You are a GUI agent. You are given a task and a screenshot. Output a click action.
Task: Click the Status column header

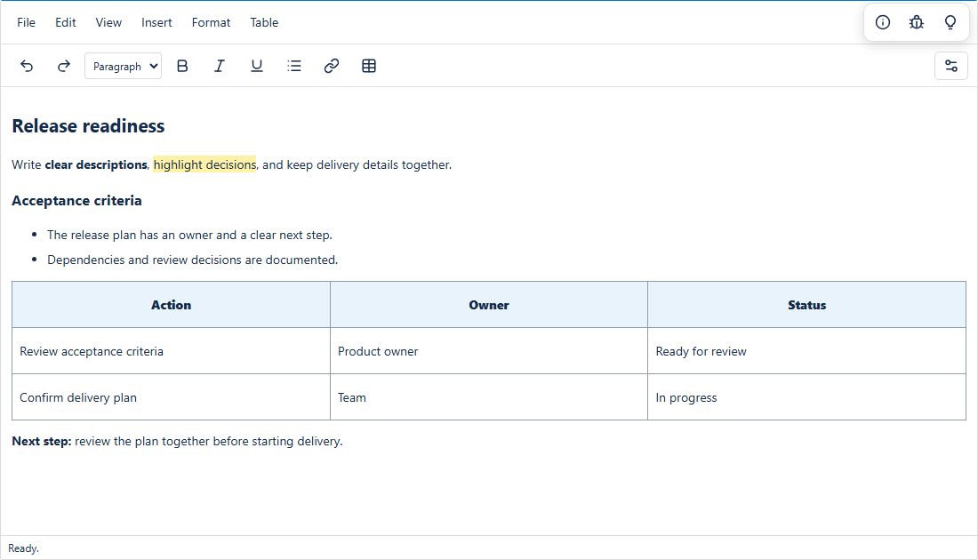pyautogui.click(x=806, y=305)
